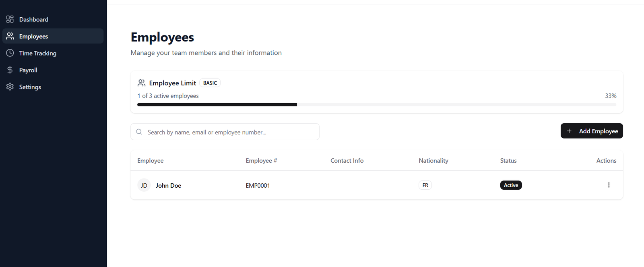Click the Payroll dollar sign icon
Viewport: 644px width, 267px height.
pos(10,70)
